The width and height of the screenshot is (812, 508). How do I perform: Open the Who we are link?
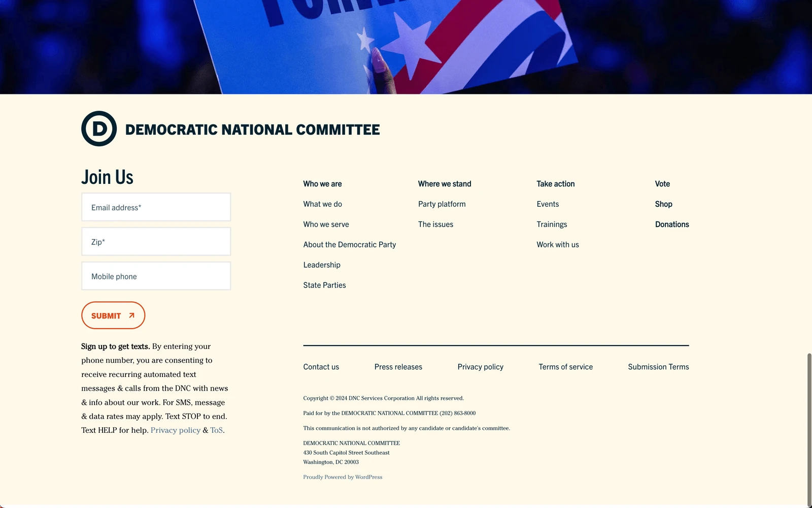click(322, 184)
